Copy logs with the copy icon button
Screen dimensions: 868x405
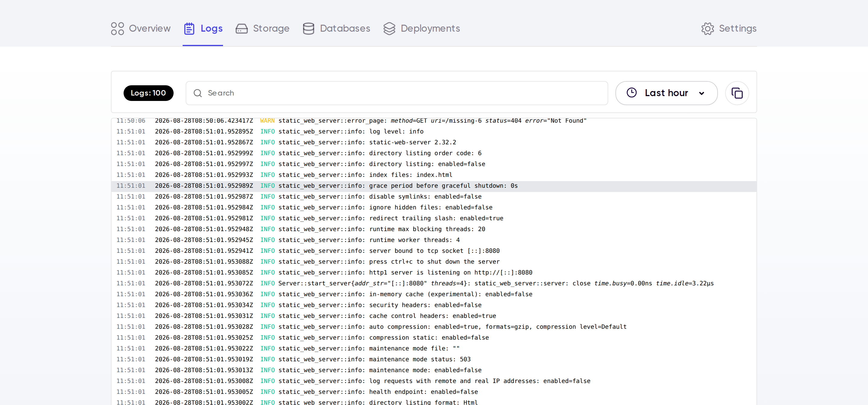coord(737,93)
